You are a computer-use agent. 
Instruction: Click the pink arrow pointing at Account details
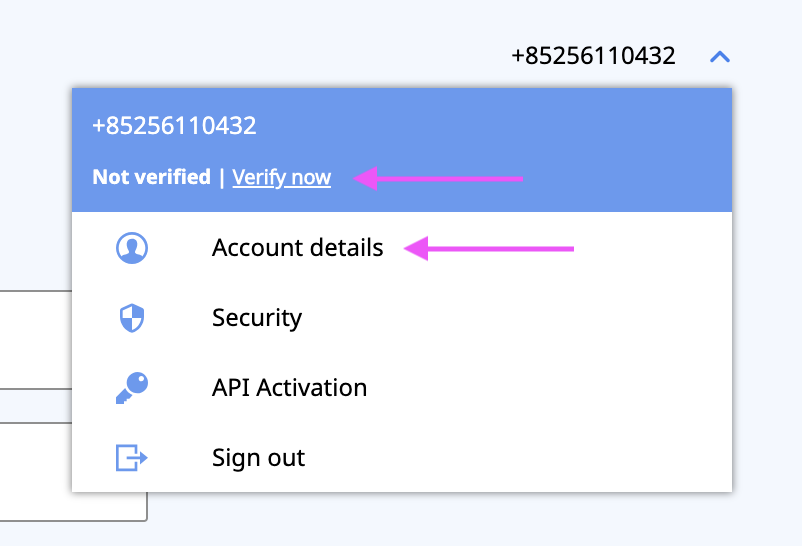pos(488,248)
